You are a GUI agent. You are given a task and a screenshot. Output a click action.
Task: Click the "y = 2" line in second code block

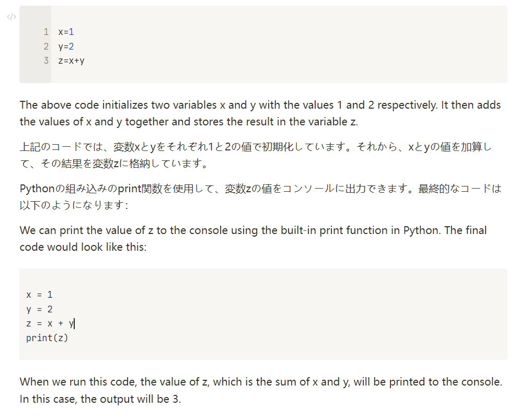coord(39,309)
